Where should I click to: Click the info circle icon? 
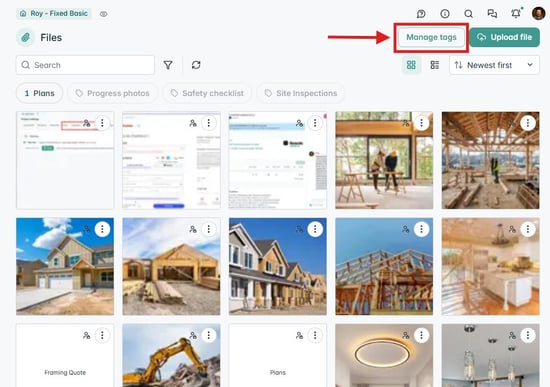coord(445,14)
